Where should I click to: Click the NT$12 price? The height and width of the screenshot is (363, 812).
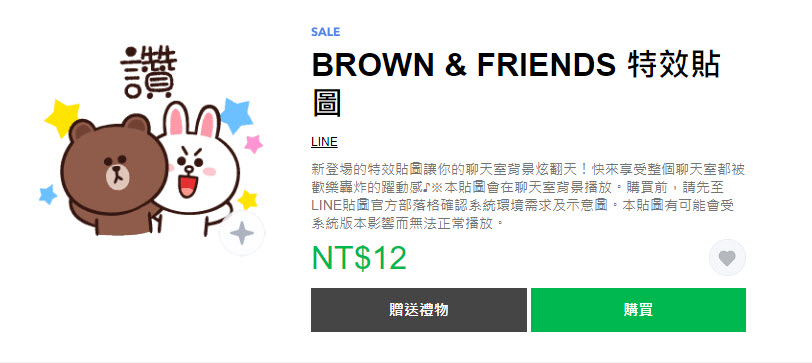coord(359,258)
